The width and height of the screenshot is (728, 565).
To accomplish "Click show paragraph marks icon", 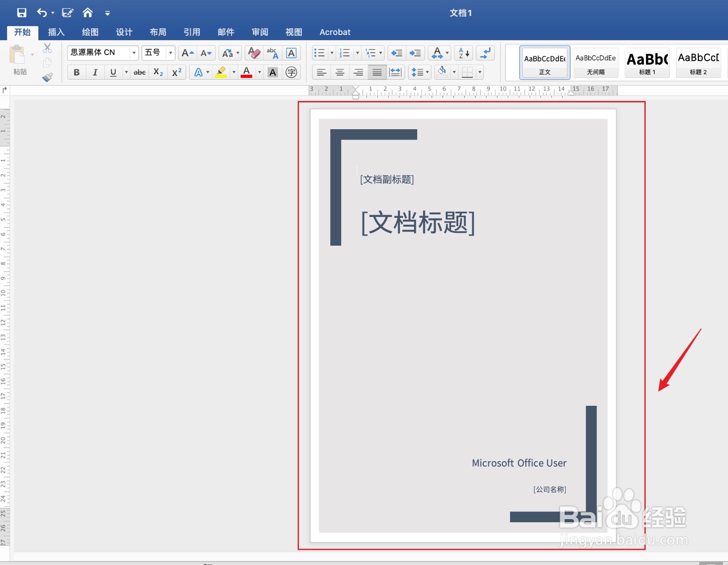I will 485,53.
